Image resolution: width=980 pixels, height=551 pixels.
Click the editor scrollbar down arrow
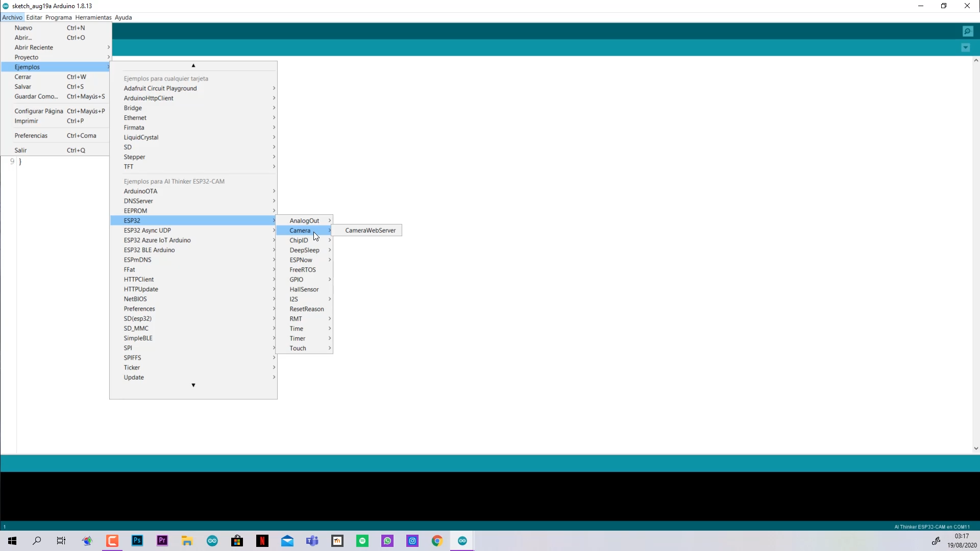coord(975,448)
